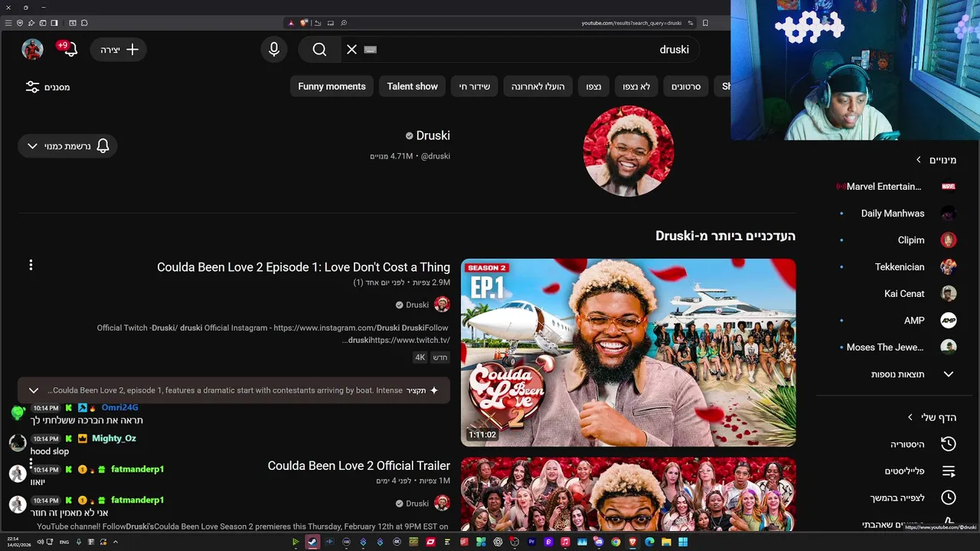Viewport: 980px width, 551px height.
Task: Open the Druski channel name link
Action: tap(433, 135)
